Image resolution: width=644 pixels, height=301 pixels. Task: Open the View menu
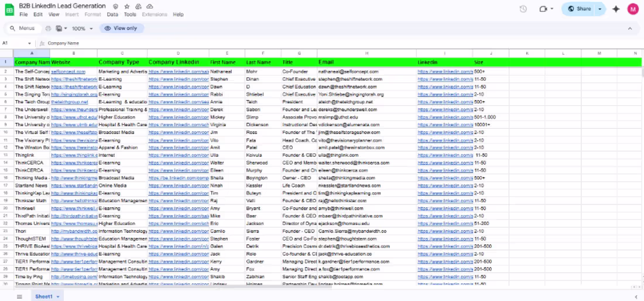pos(54,15)
